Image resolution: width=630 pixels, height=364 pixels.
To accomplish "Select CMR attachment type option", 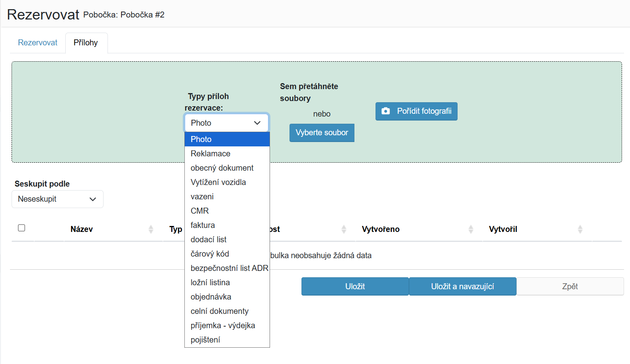I will [227, 211].
